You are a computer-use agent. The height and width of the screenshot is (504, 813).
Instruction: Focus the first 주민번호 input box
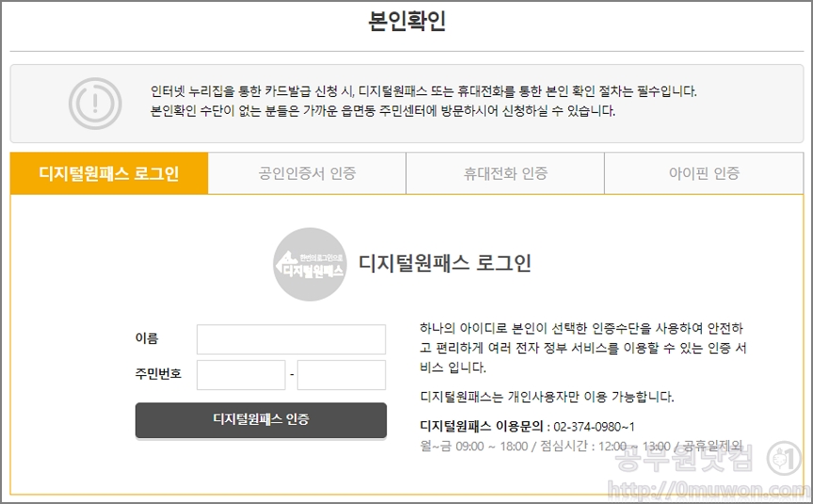click(x=241, y=375)
